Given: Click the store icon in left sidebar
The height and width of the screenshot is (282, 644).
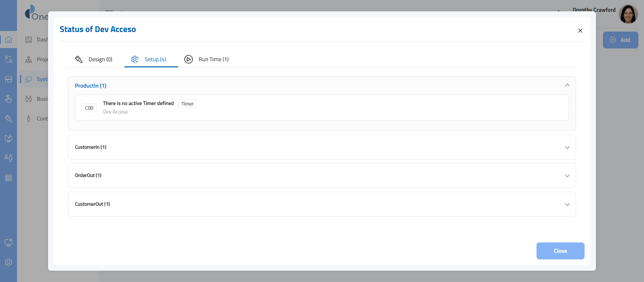Looking at the screenshot, I should (8, 79).
